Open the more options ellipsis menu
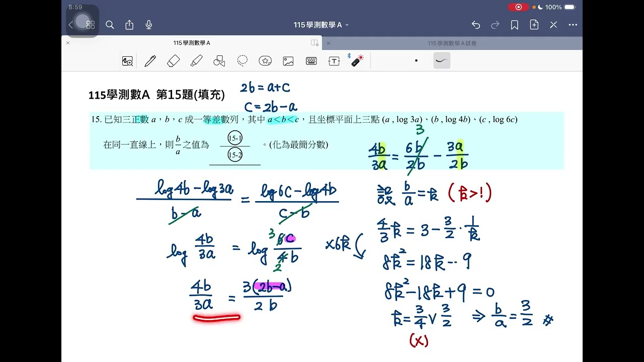This screenshot has width=644, height=362. [573, 25]
